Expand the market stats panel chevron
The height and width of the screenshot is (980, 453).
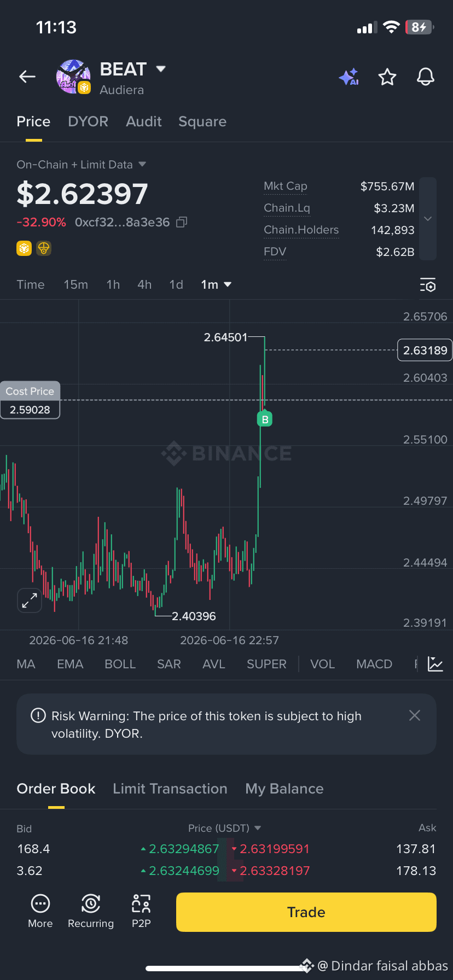pos(428,219)
